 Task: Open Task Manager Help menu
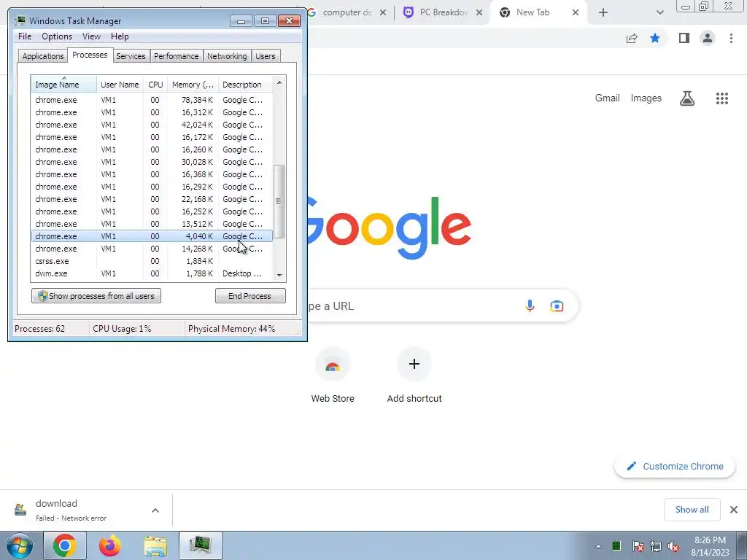(120, 36)
